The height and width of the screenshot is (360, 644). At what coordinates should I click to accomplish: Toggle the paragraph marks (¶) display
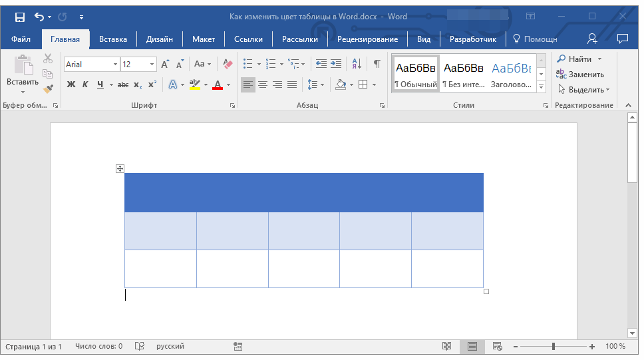point(377,64)
